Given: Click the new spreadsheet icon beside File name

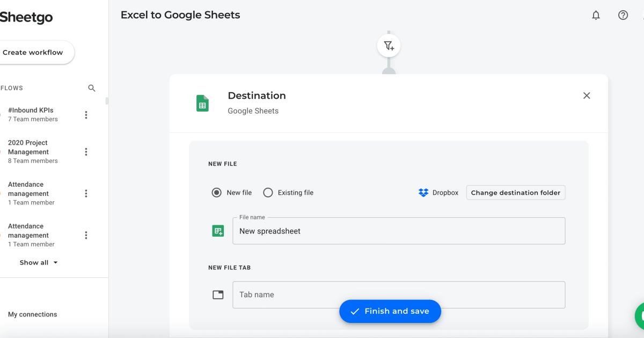Looking at the screenshot, I should click(x=218, y=230).
